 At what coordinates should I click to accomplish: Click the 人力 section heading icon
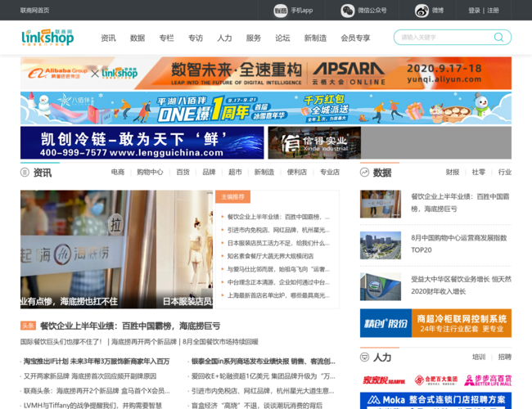pyautogui.click(x=364, y=357)
